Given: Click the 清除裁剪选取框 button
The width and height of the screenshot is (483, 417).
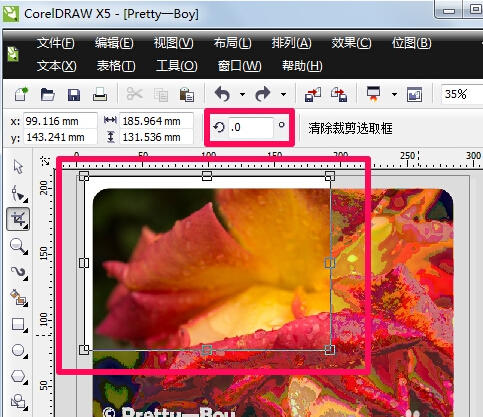Looking at the screenshot, I should (350, 128).
